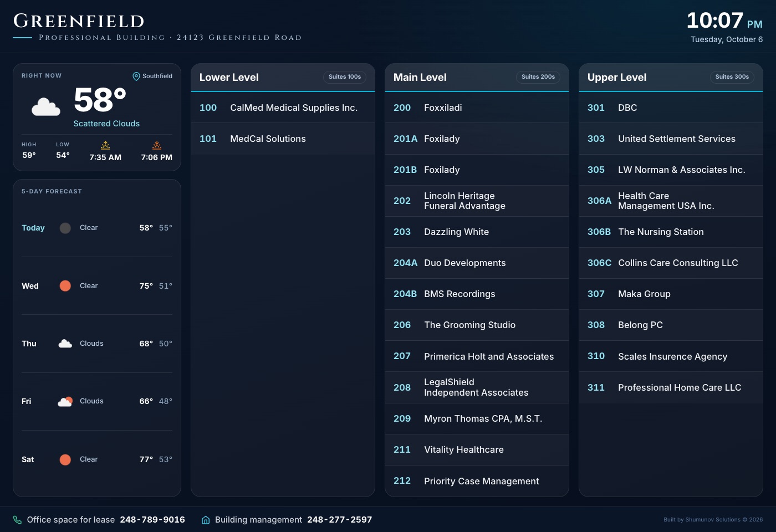The image size is (776, 532).
Task: Click the sunset icon above 7:06 PM
Action: (157, 145)
